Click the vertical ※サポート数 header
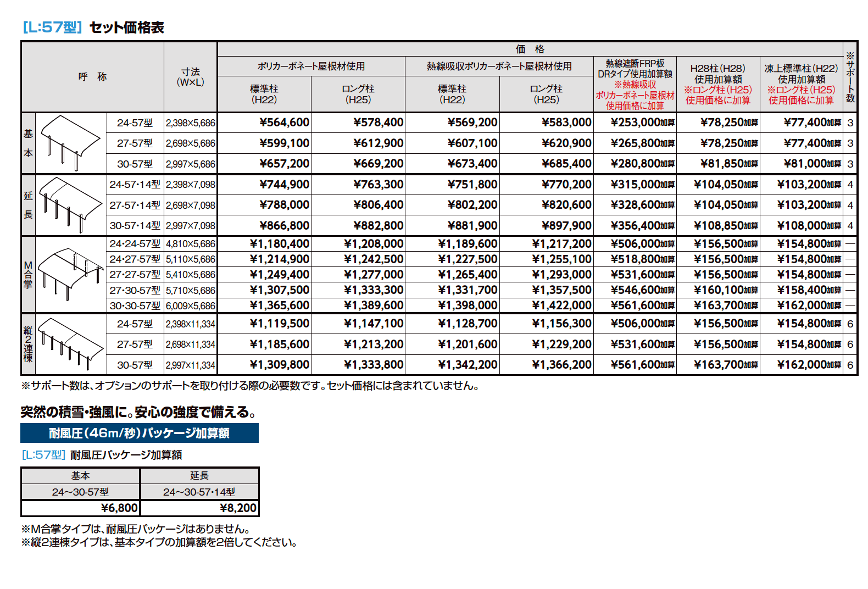The width and height of the screenshot is (868, 589). coord(850,77)
